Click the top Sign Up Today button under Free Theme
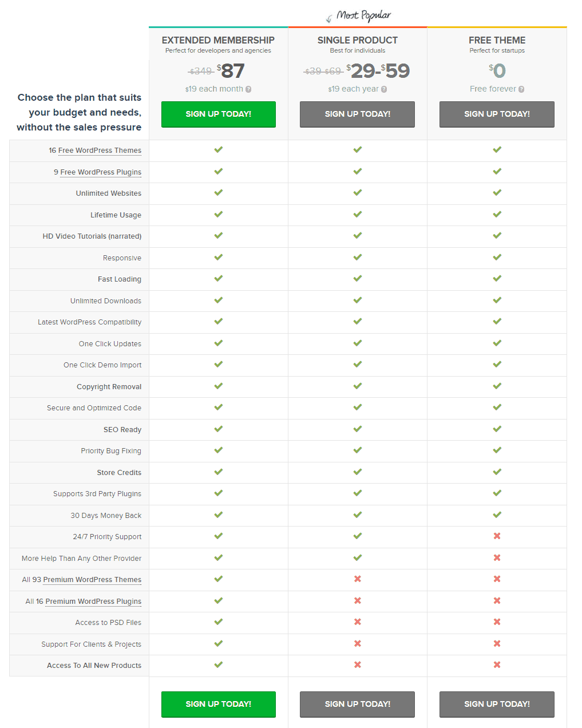582x728 pixels. point(497,114)
